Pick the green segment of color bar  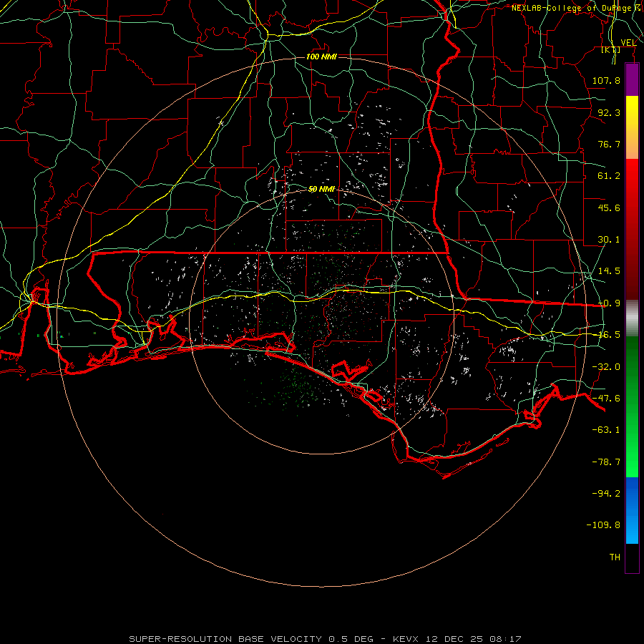tap(632, 406)
